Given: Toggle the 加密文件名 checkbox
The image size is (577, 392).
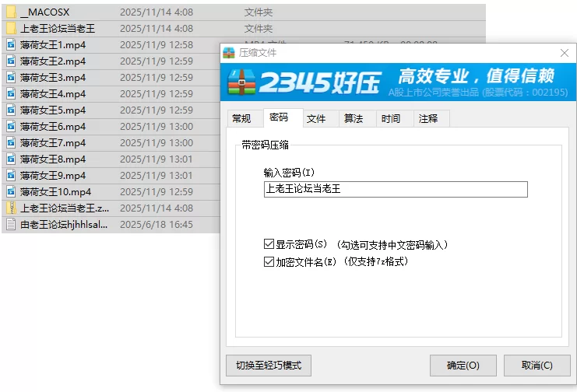Looking at the screenshot, I should click(269, 262).
